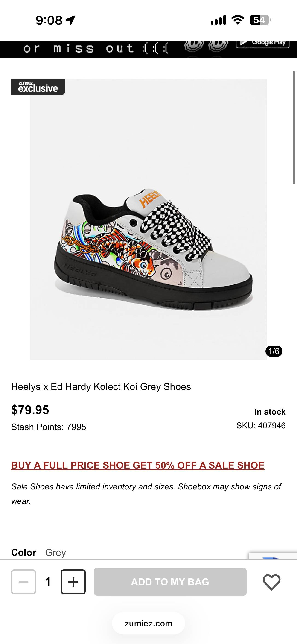Tap the heart wishlist icon
Image resolution: width=297 pixels, height=644 pixels.
pyautogui.click(x=271, y=582)
